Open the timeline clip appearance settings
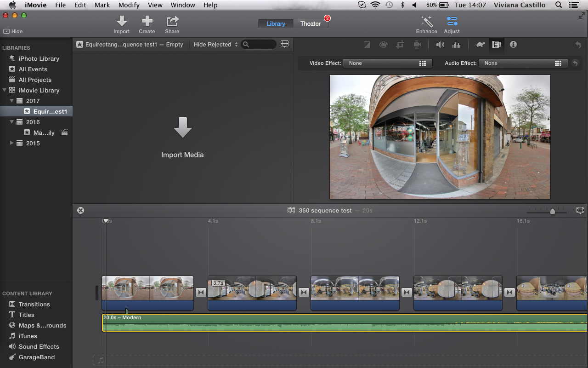588x368 pixels. (580, 210)
